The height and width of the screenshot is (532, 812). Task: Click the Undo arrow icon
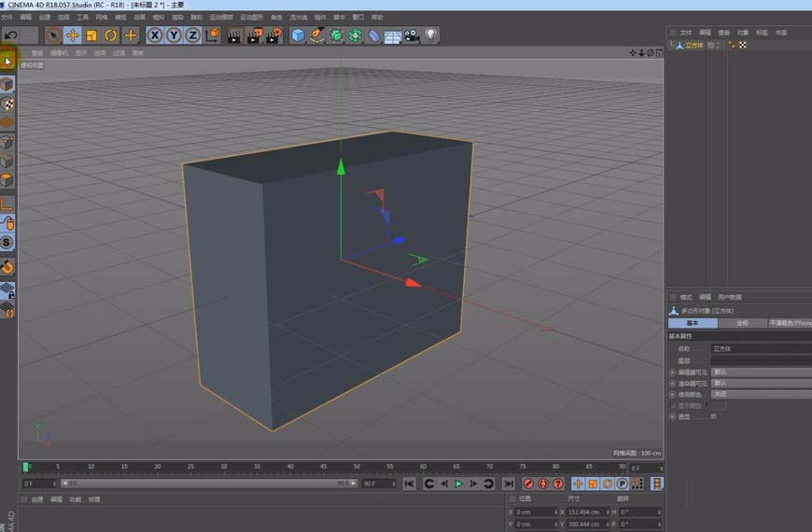click(10, 35)
